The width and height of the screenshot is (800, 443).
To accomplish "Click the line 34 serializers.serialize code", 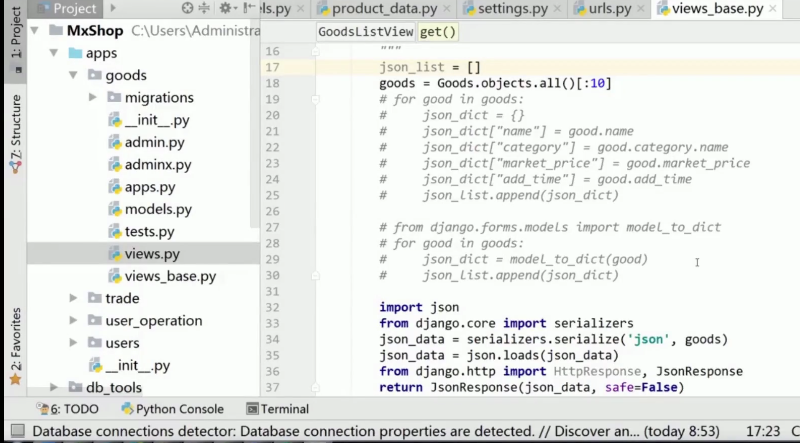I will (x=553, y=339).
